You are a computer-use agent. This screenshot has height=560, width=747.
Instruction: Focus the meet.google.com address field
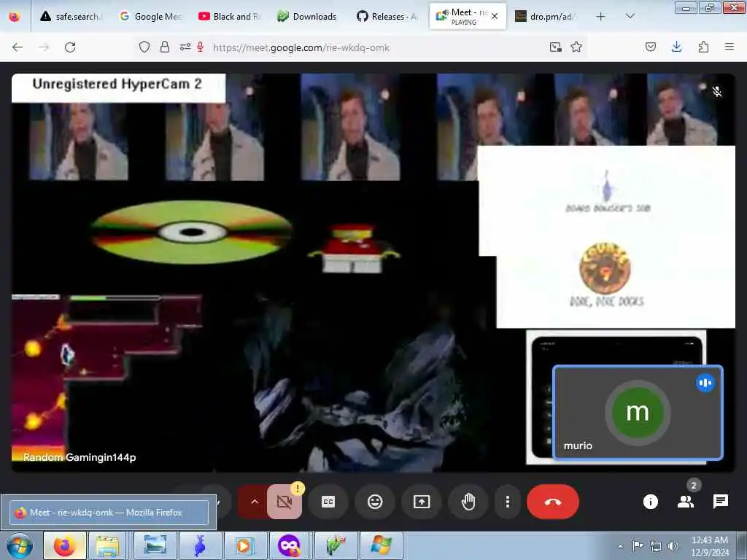click(x=301, y=47)
